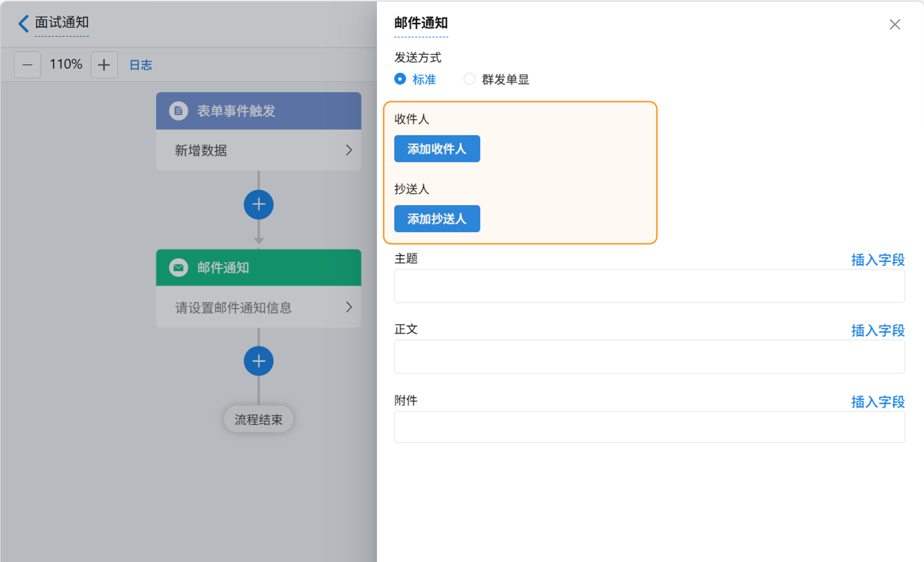The width and height of the screenshot is (924, 562).
Task: Add node via plus circle above 流程结束
Action: (x=258, y=361)
